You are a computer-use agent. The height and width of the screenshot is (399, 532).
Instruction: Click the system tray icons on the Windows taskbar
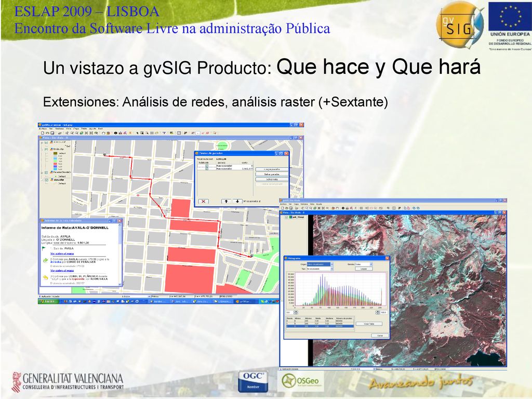pos(270,301)
